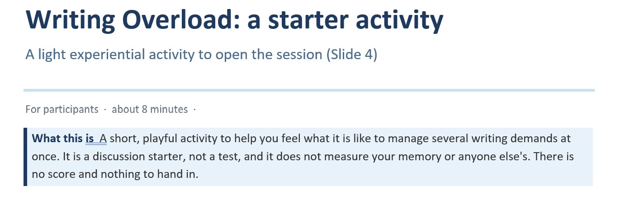Place cursor in the subtitle about experiential activity
644x214 pixels.
click(201, 55)
